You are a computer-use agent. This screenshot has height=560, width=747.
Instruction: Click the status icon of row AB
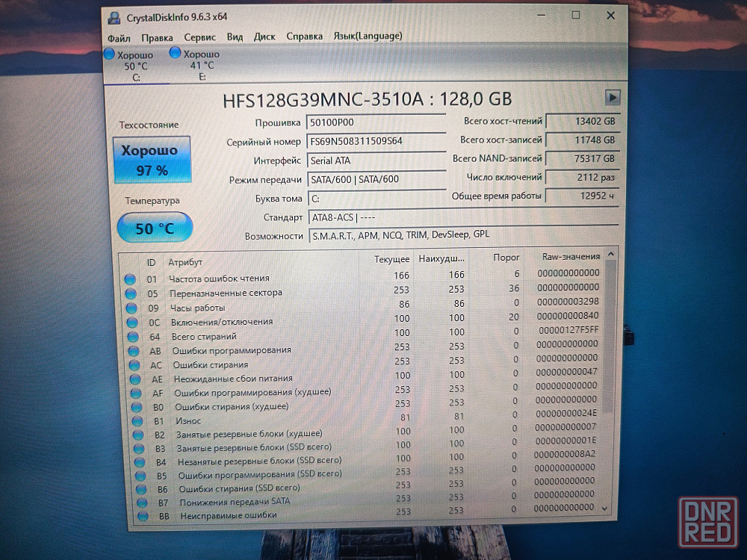(x=134, y=351)
